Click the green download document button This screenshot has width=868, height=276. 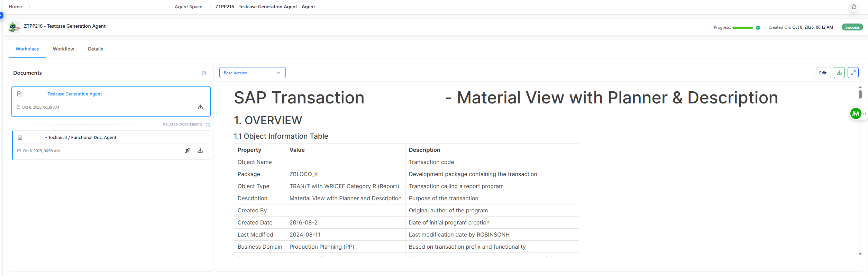839,73
